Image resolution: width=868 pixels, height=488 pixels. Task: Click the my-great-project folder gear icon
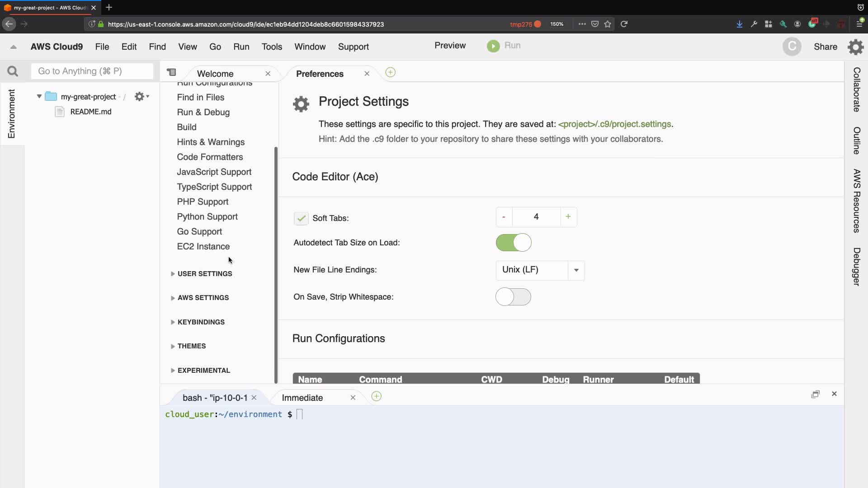(x=140, y=97)
